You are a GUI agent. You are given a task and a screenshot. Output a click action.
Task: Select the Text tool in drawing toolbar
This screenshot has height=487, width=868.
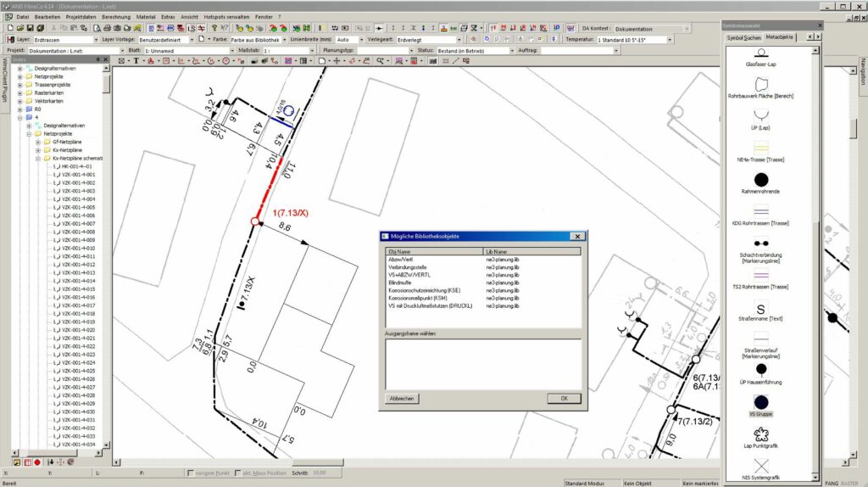pyautogui.click(x=135, y=61)
